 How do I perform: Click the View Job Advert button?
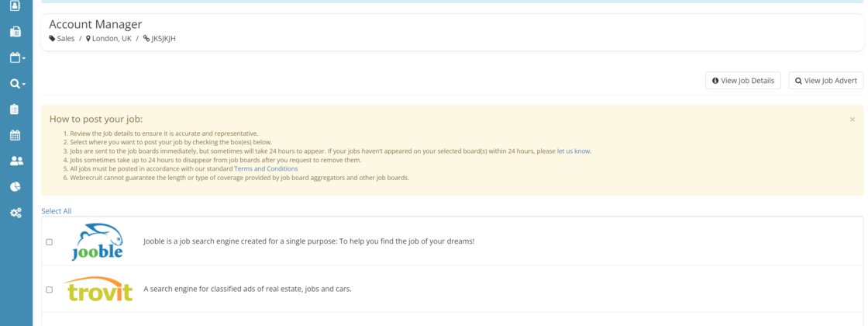tap(825, 81)
